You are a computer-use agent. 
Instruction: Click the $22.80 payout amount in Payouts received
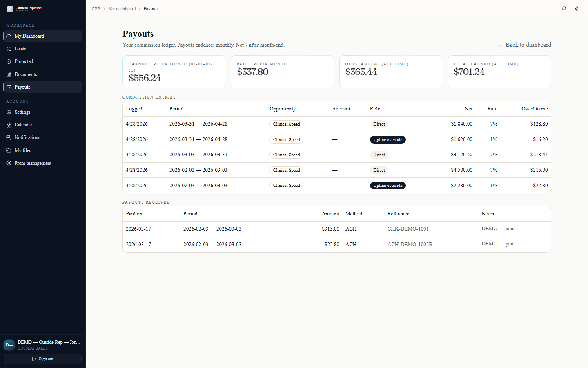pos(332,245)
